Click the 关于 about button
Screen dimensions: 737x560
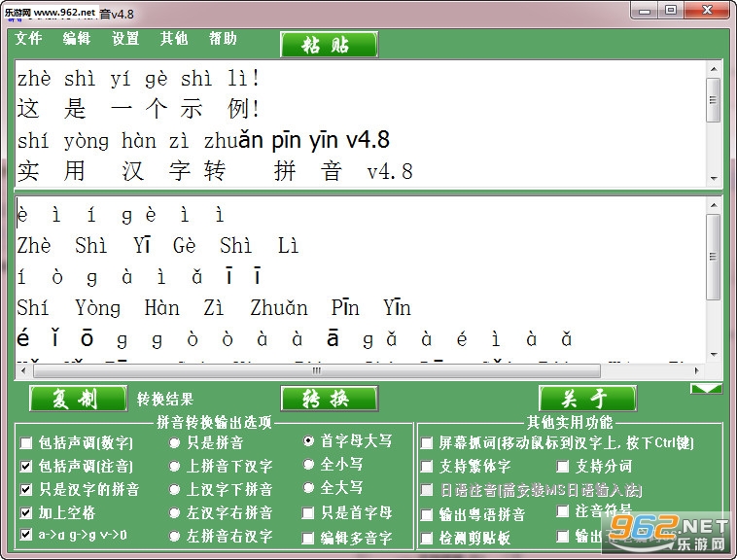click(x=587, y=399)
